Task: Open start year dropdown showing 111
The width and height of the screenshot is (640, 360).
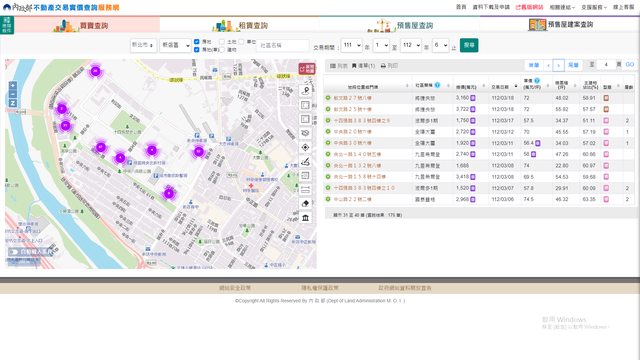Action: click(351, 45)
